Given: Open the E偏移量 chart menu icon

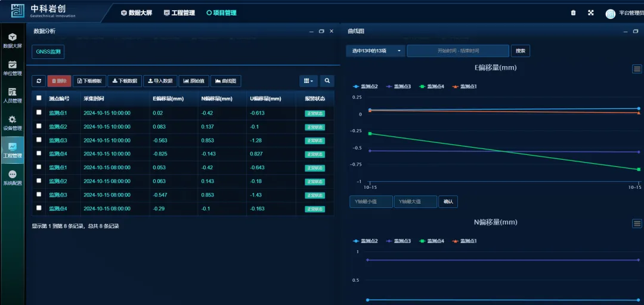Looking at the screenshot, I should pos(637,69).
